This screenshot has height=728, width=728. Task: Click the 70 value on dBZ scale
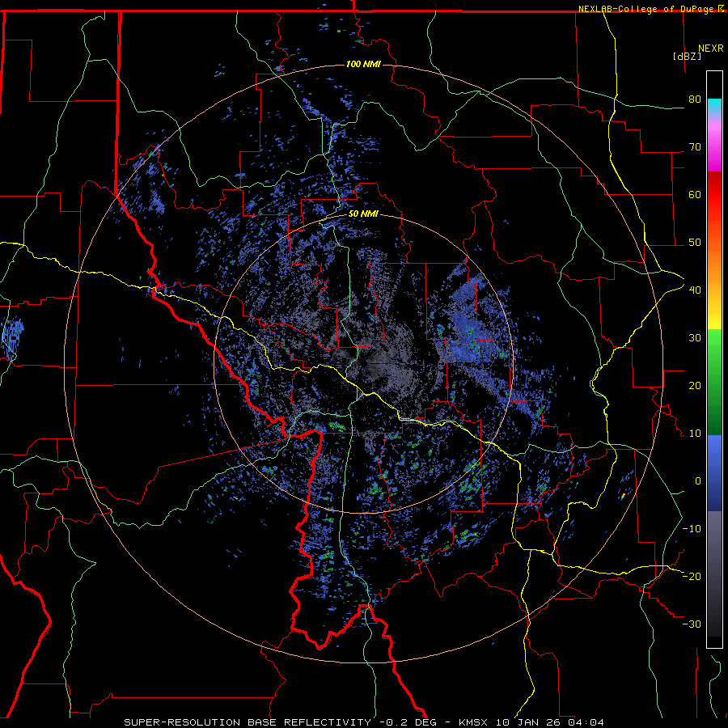(695, 147)
